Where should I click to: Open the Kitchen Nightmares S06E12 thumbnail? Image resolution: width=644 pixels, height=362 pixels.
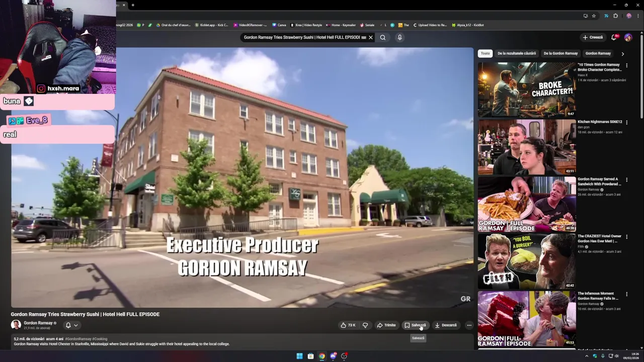[x=527, y=147]
